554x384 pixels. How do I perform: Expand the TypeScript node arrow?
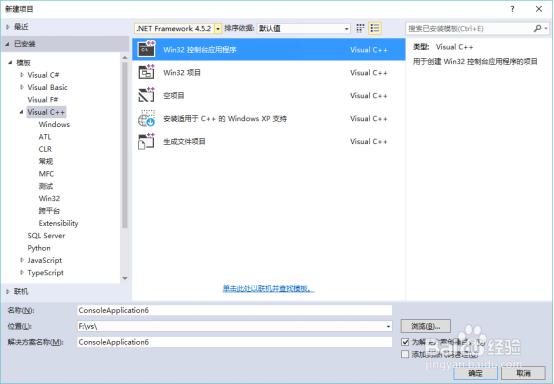pyautogui.click(x=22, y=273)
